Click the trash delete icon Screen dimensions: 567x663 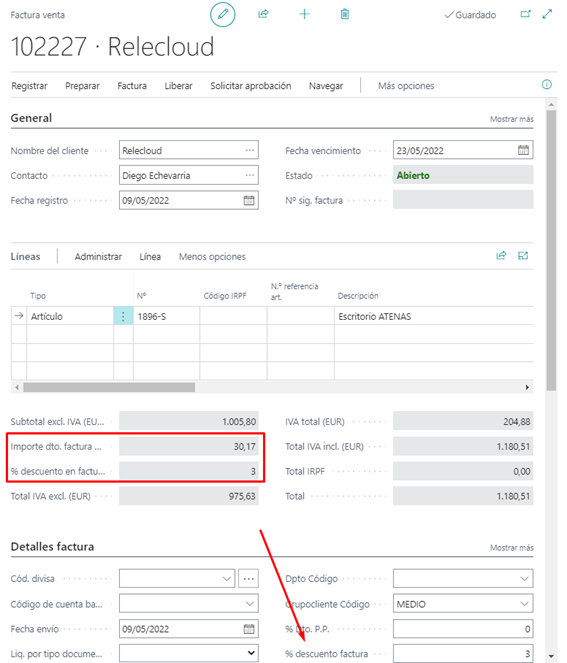click(345, 14)
